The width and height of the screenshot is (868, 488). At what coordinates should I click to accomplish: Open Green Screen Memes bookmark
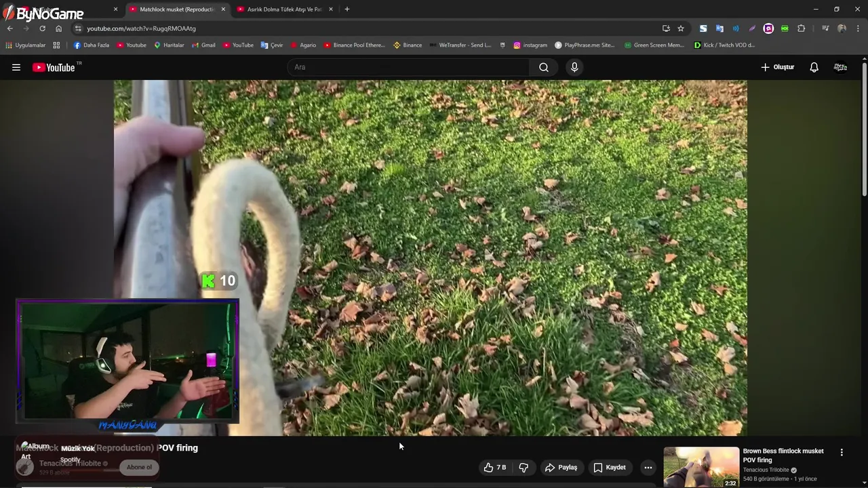point(654,45)
